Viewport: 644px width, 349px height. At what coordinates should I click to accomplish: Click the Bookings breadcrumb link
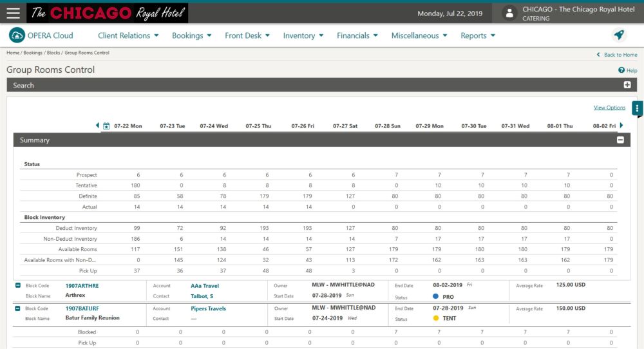tap(33, 53)
